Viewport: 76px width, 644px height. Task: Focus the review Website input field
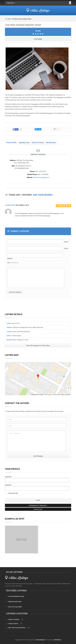[35, 255]
